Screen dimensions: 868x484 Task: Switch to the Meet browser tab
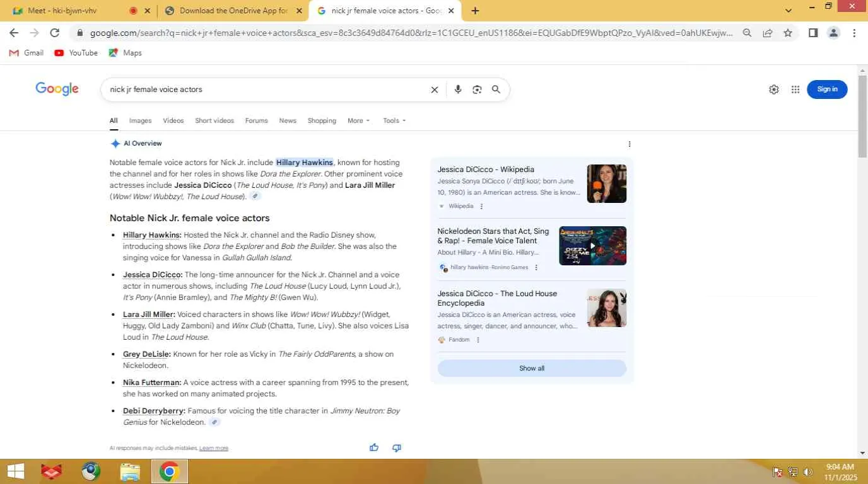pyautogui.click(x=79, y=11)
